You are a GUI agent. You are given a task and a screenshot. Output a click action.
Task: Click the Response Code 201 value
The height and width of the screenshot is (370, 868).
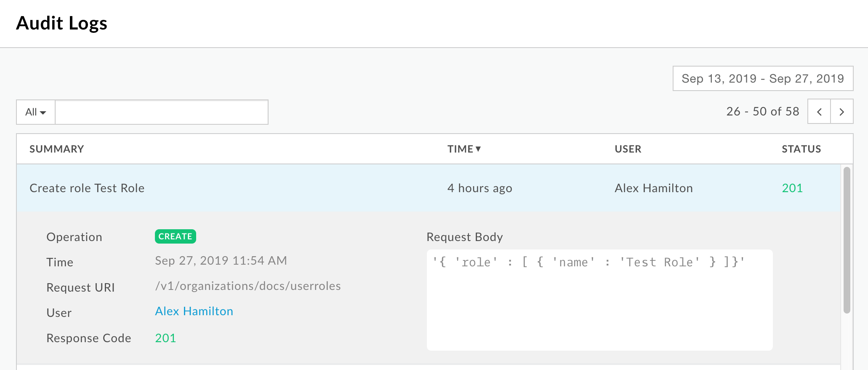[165, 338]
